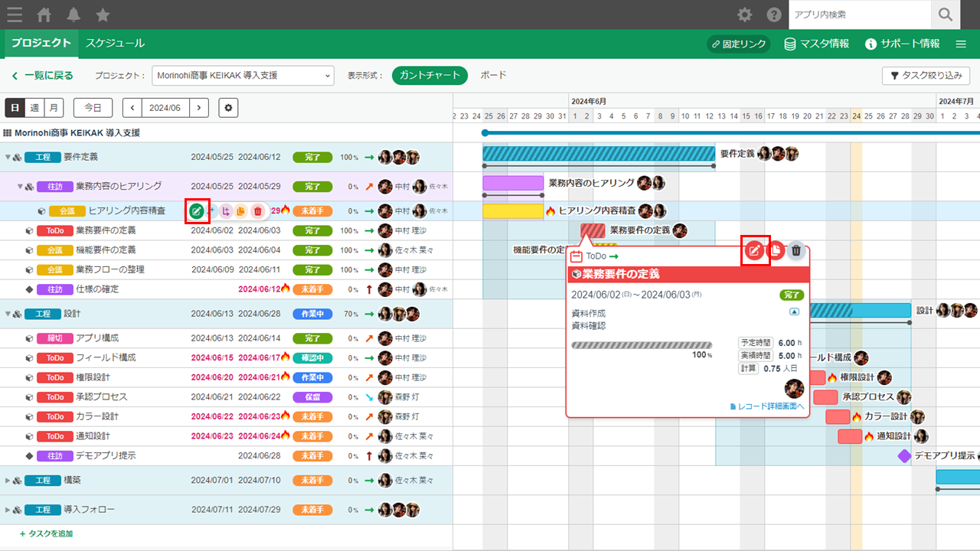
Task: Go to next month arrow
Action: coord(199,108)
